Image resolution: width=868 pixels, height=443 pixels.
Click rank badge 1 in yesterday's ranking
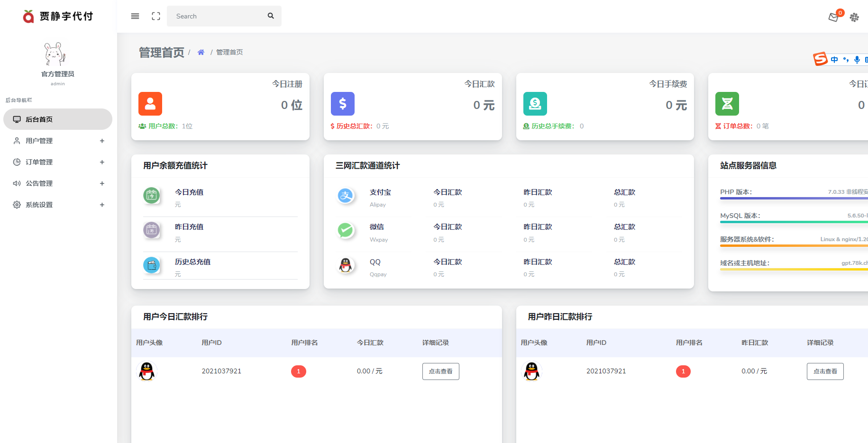[x=683, y=371]
